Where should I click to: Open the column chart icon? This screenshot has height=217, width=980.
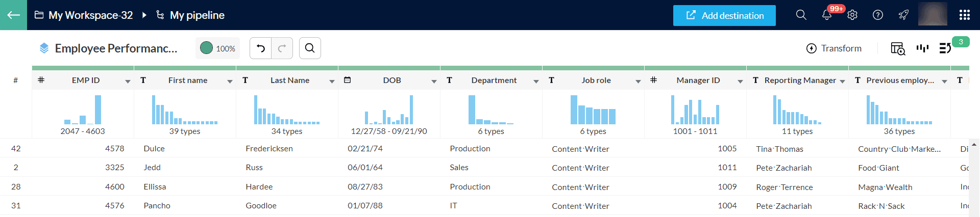922,48
